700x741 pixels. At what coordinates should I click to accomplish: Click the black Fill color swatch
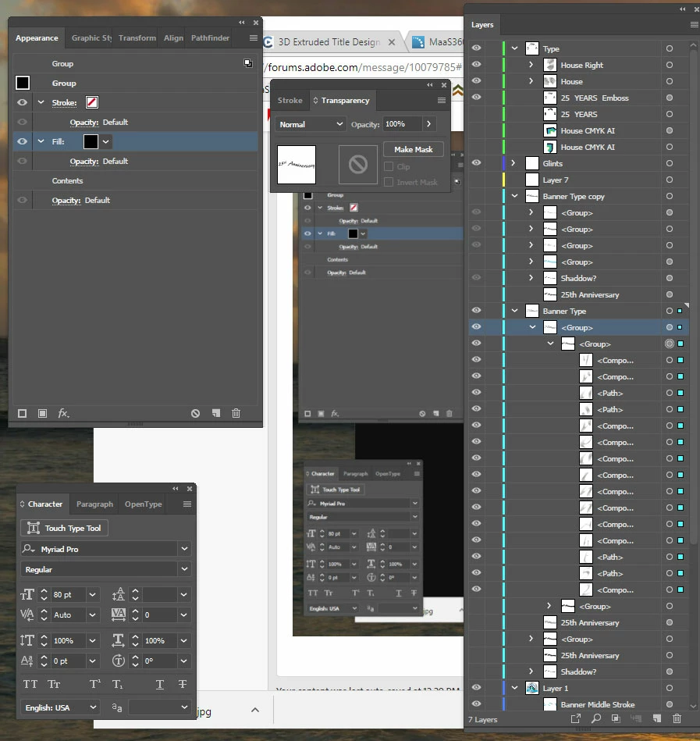91,141
